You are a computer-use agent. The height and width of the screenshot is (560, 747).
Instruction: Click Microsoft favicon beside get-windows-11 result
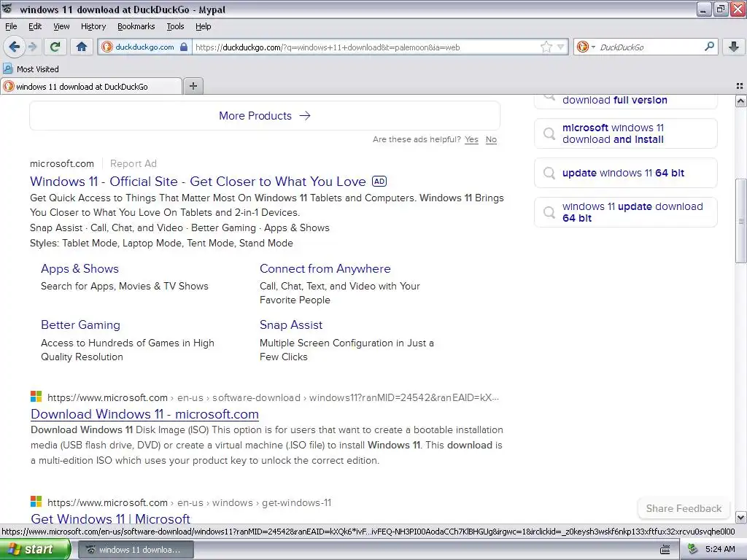point(36,502)
